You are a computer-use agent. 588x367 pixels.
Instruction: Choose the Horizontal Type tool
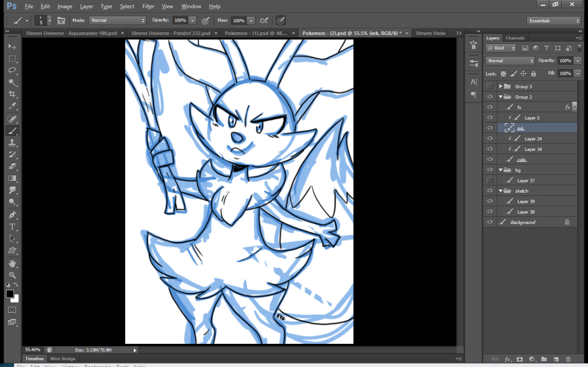(12, 227)
